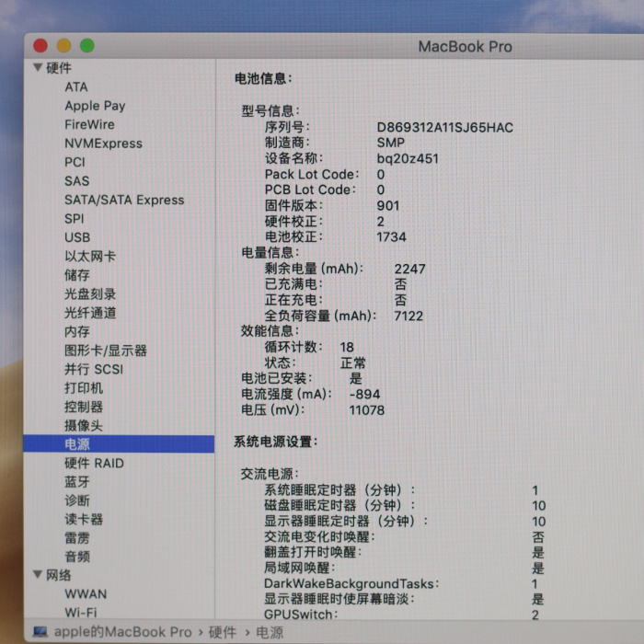Click the GPUSwitch label
Screen dimensions: 644x644
(301, 615)
